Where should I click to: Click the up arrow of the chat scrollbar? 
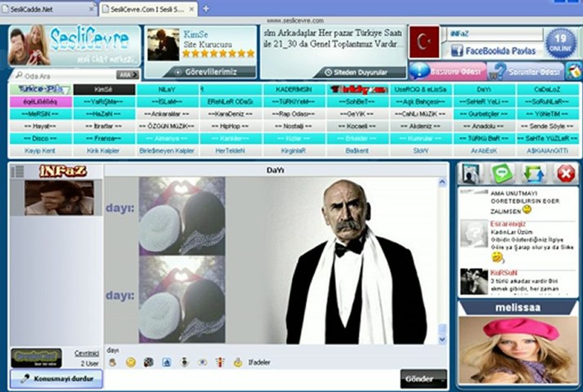pyautogui.click(x=442, y=182)
